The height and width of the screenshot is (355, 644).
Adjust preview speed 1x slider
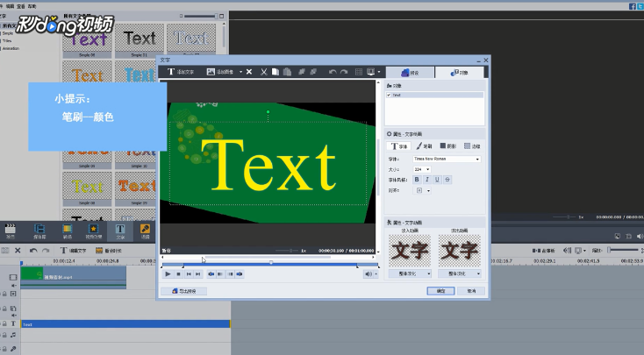pyautogui.click(x=290, y=251)
